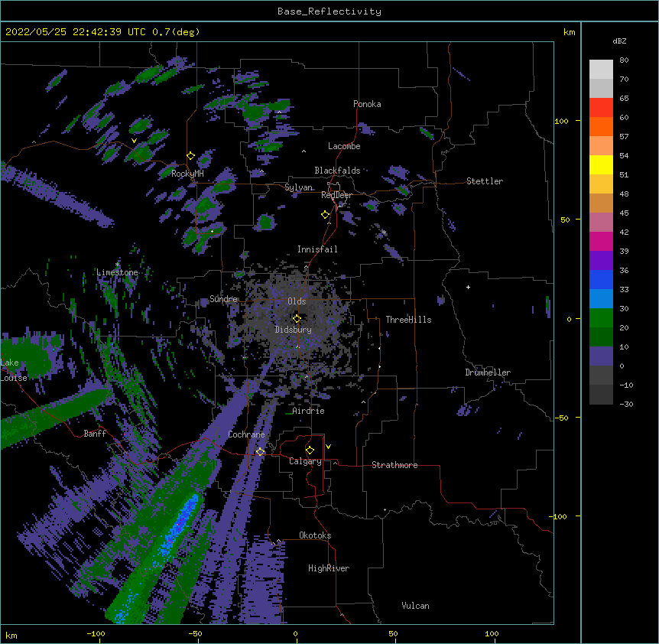Screen dimensions: 659x644
Task: Click the Cochrane city label
Action: pyautogui.click(x=246, y=434)
